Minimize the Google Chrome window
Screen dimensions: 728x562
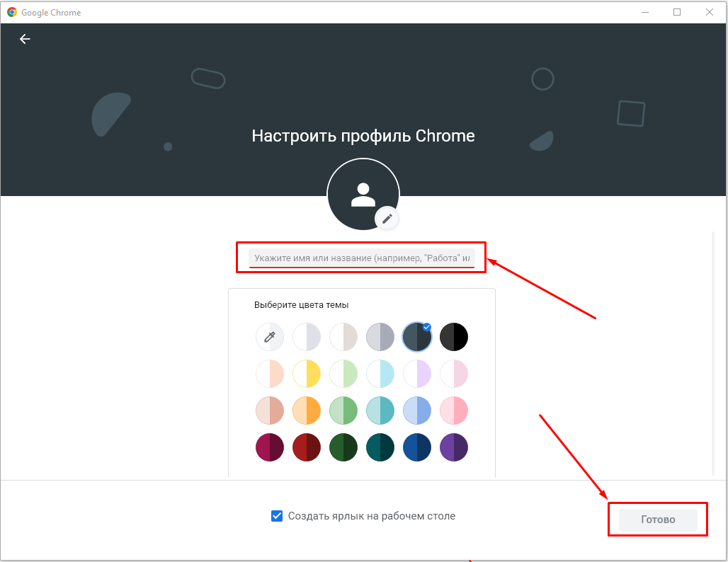pyautogui.click(x=645, y=12)
